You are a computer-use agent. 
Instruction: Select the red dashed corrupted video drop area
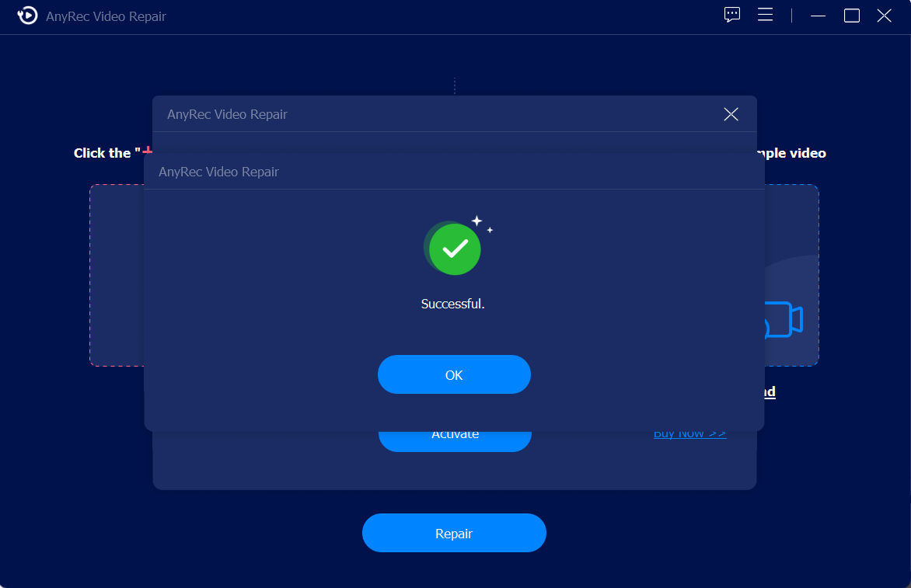coord(117,275)
